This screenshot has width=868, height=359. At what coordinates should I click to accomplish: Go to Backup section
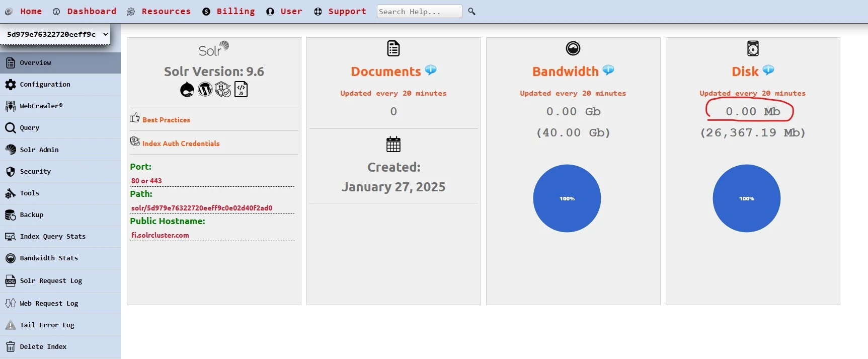tap(31, 215)
